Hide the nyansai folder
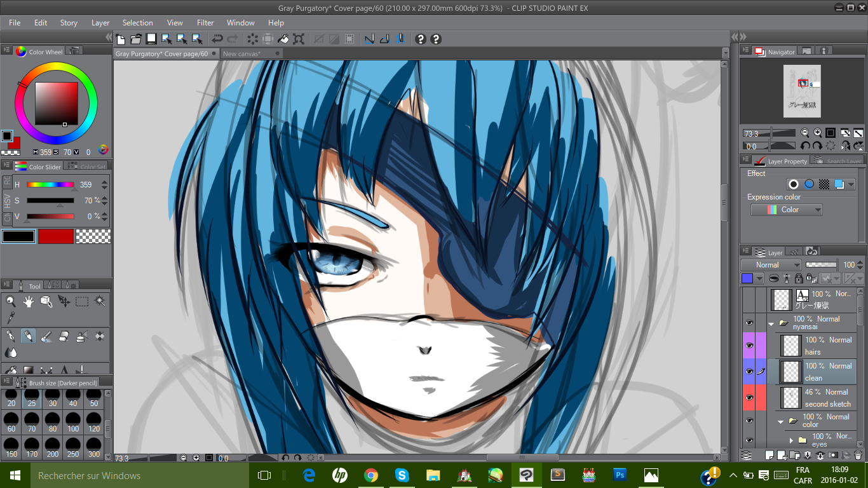 coord(749,323)
